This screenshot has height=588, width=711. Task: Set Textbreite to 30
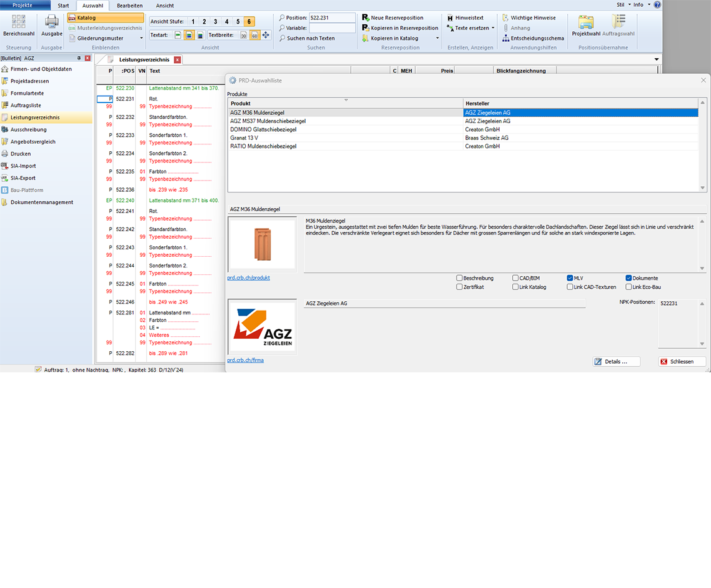pyautogui.click(x=243, y=35)
